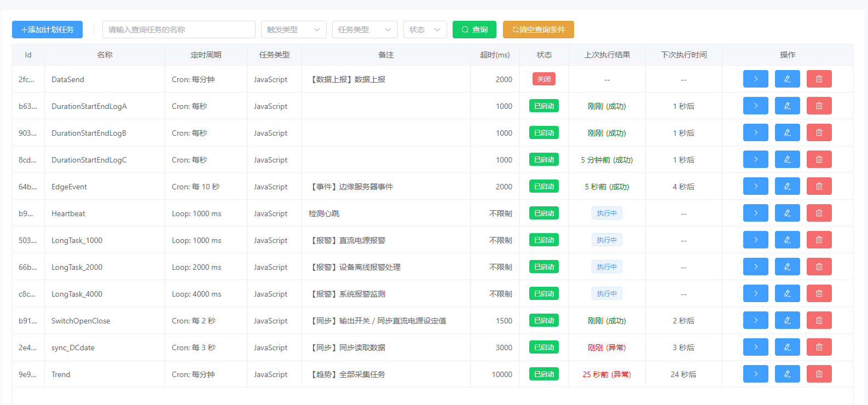Run the LongTask_4000 task arrow icon
Viewport: 868px width, 405px height.
click(755, 293)
